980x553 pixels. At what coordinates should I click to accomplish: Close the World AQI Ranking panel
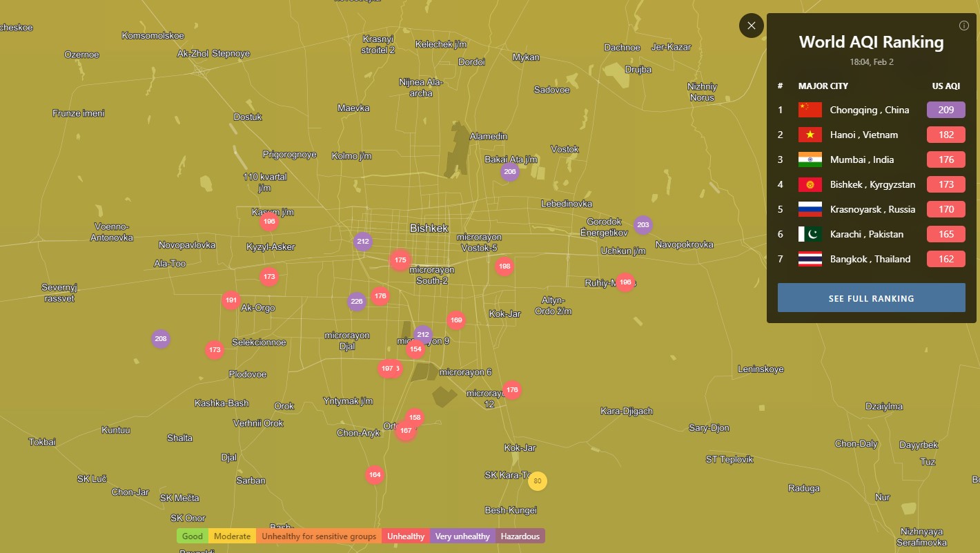[751, 26]
